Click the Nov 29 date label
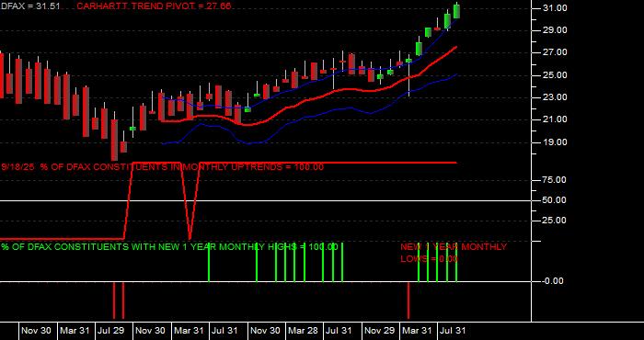 click(x=379, y=331)
